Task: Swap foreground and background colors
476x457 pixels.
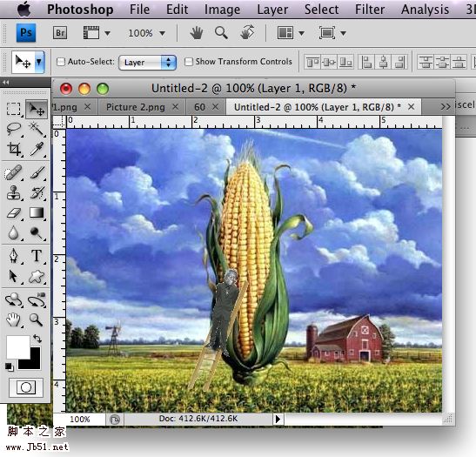Action: [37, 338]
